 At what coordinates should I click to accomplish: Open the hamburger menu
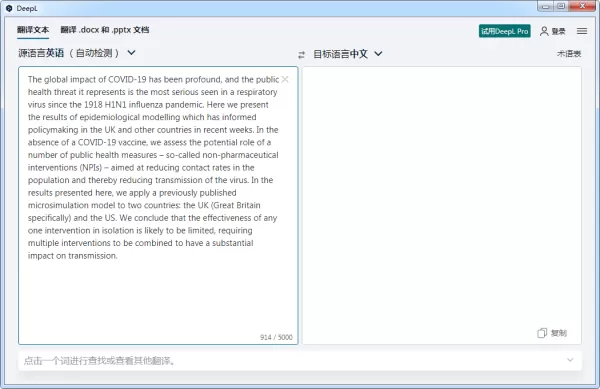(x=582, y=31)
